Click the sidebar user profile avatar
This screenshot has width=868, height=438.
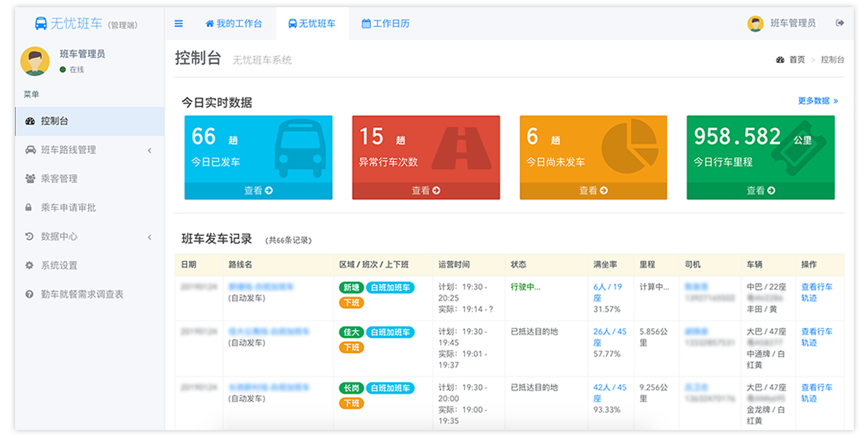click(x=35, y=62)
